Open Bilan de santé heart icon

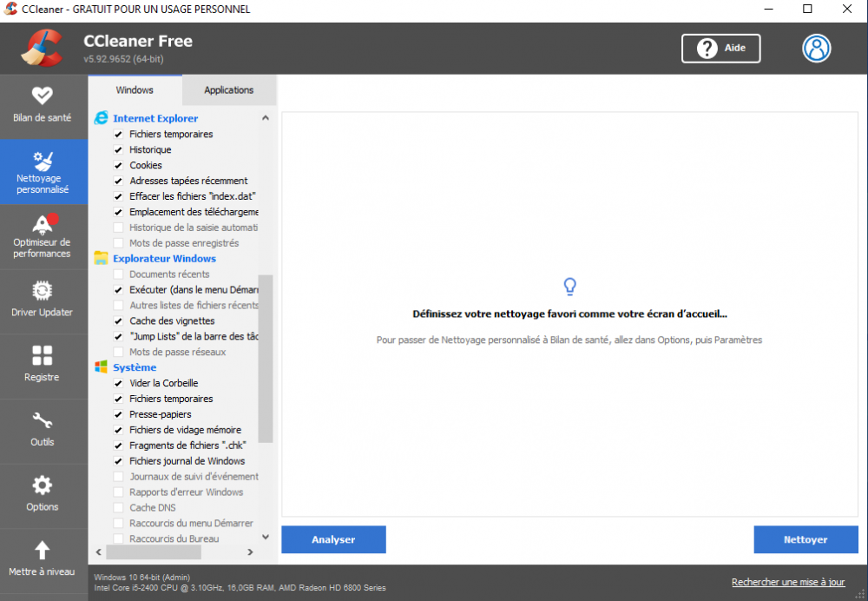coord(42,96)
